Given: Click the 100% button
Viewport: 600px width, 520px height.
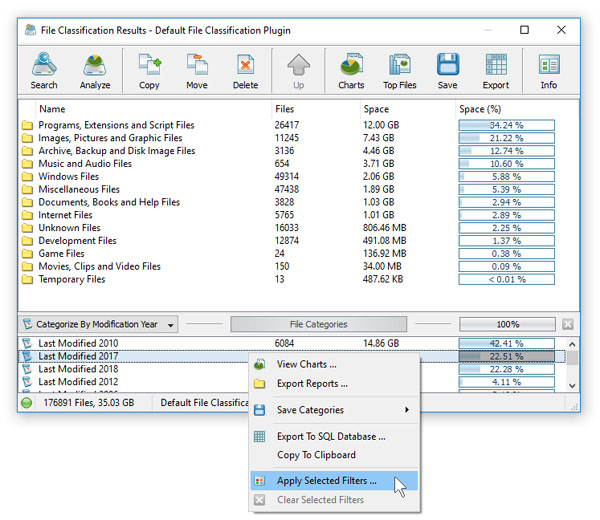Looking at the screenshot, I should click(507, 324).
